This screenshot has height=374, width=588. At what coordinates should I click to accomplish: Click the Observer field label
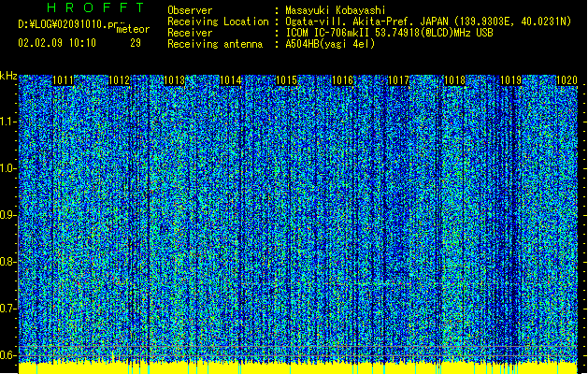190,10
